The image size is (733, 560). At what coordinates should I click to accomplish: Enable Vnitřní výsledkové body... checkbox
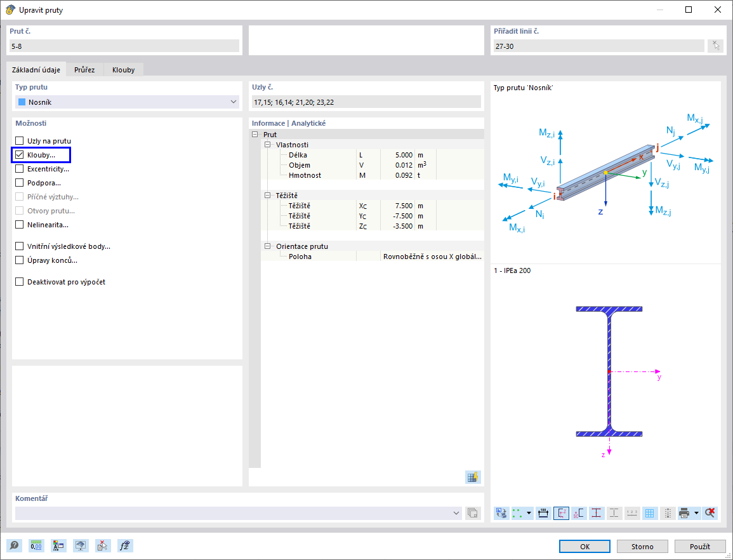(19, 246)
